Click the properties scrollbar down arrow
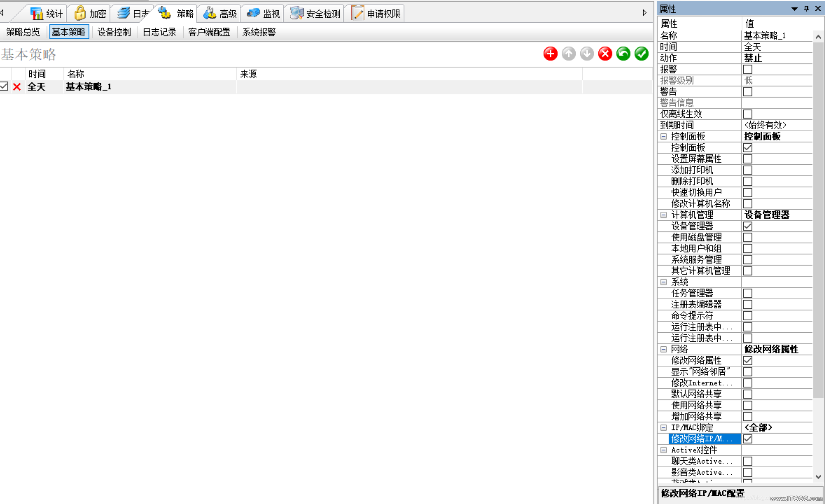 click(818, 477)
